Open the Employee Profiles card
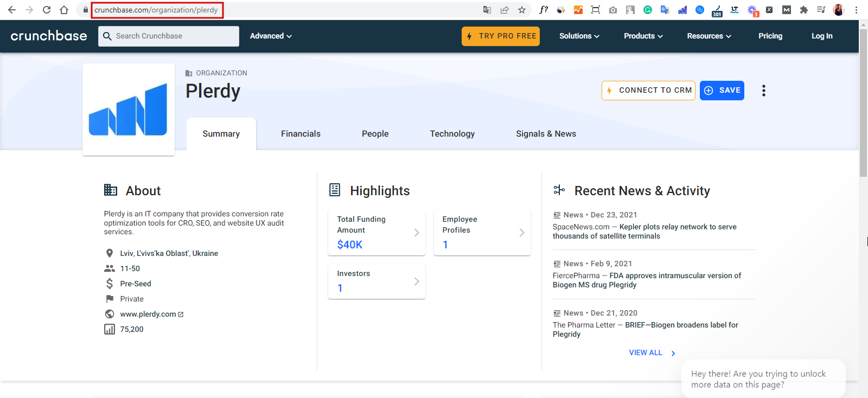 click(482, 233)
